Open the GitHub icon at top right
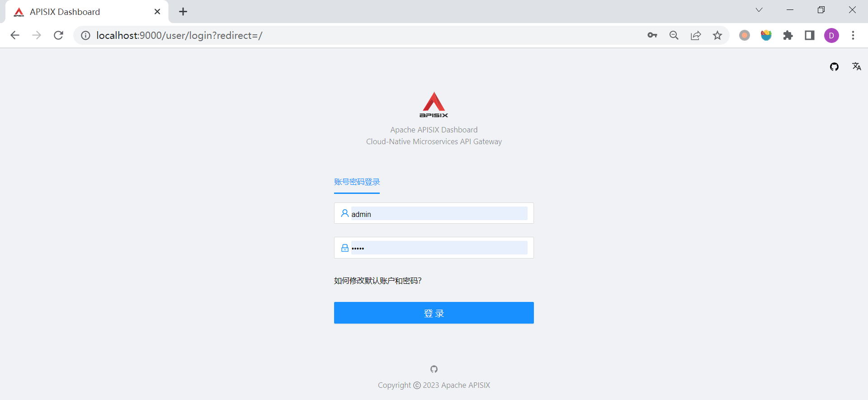This screenshot has height=400, width=868. [x=834, y=67]
